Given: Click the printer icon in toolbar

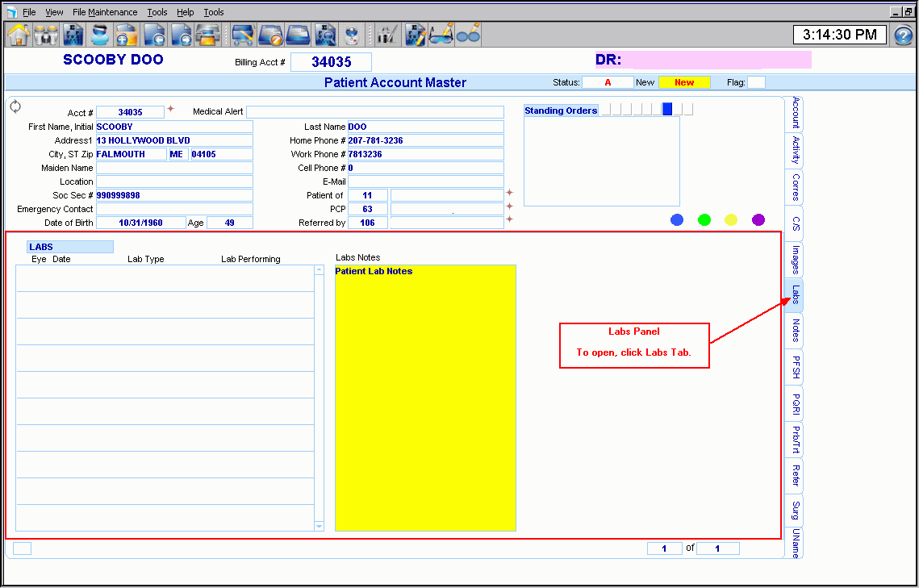Looking at the screenshot, I should (x=209, y=35).
